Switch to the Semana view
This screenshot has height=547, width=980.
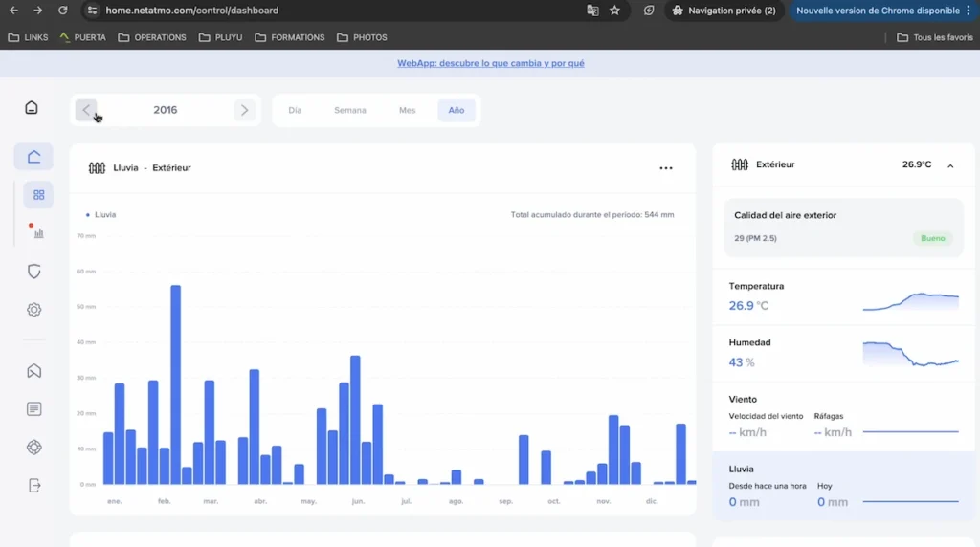click(350, 110)
